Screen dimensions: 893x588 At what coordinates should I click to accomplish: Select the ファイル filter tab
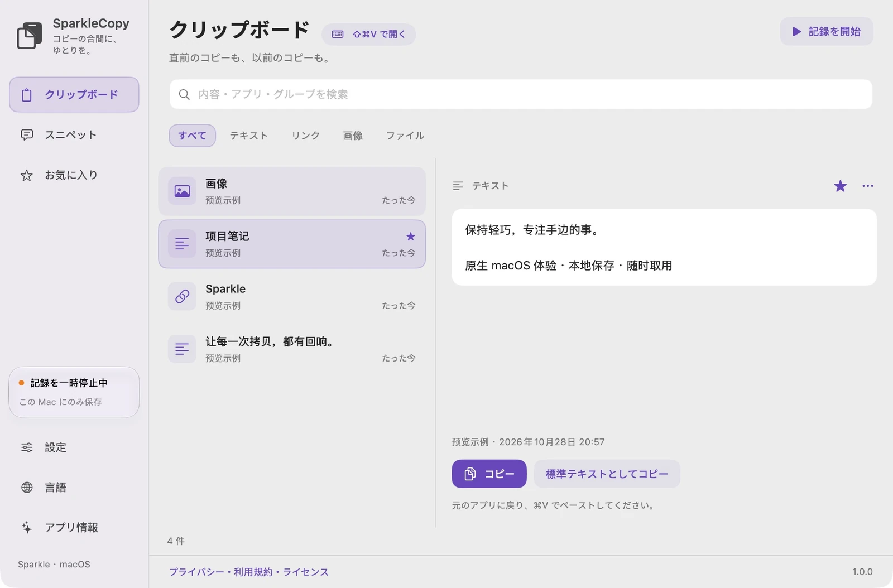(x=405, y=136)
